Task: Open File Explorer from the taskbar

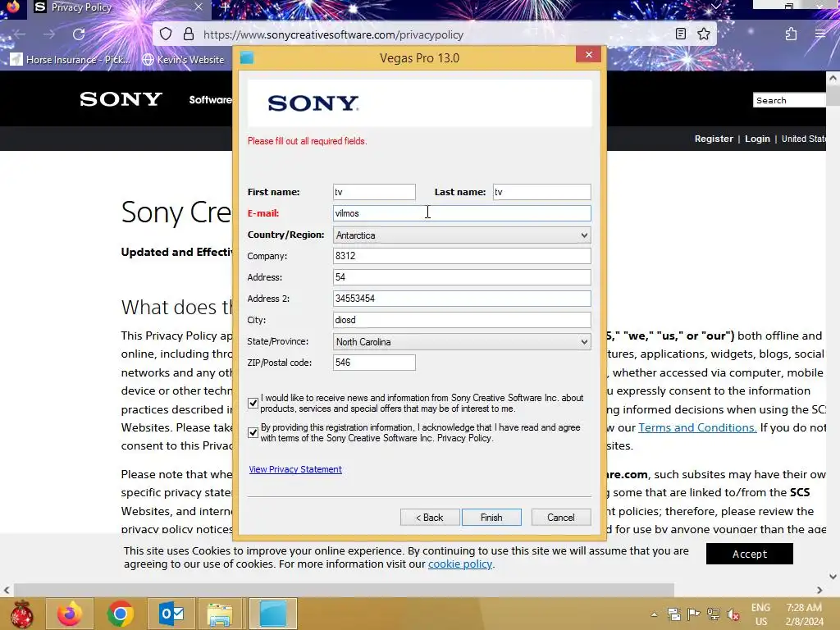Action: [220, 614]
